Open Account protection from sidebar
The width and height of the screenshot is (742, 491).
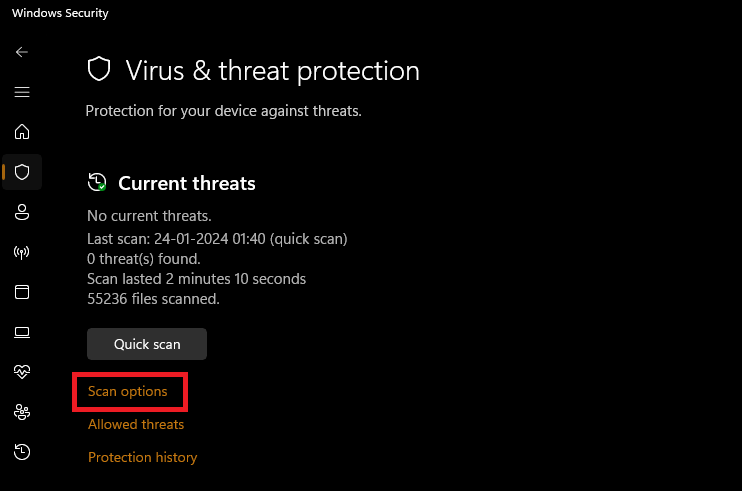22,212
